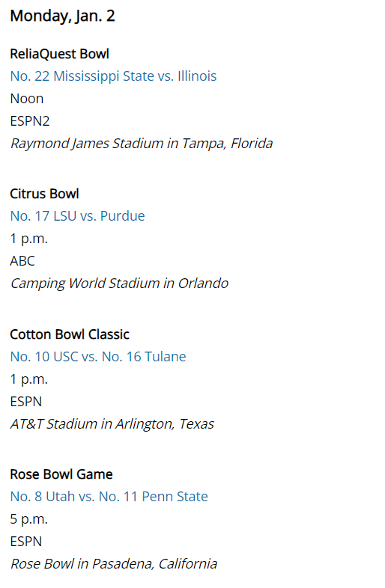Open the USC vs. Tulane matchup link
The width and height of the screenshot is (385, 588).
tap(98, 357)
